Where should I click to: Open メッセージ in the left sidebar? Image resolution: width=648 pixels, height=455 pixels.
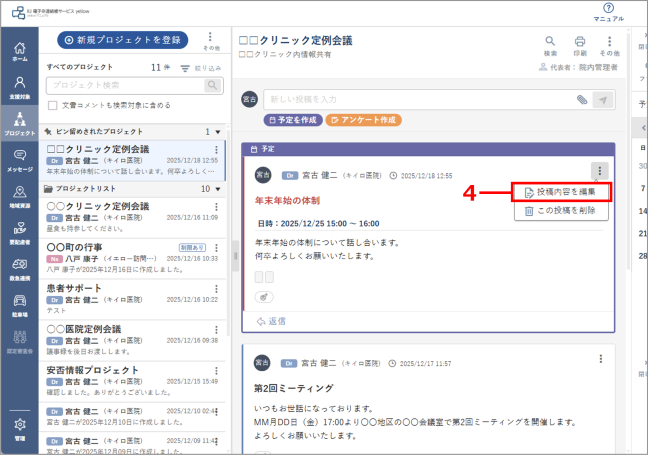[x=19, y=161]
